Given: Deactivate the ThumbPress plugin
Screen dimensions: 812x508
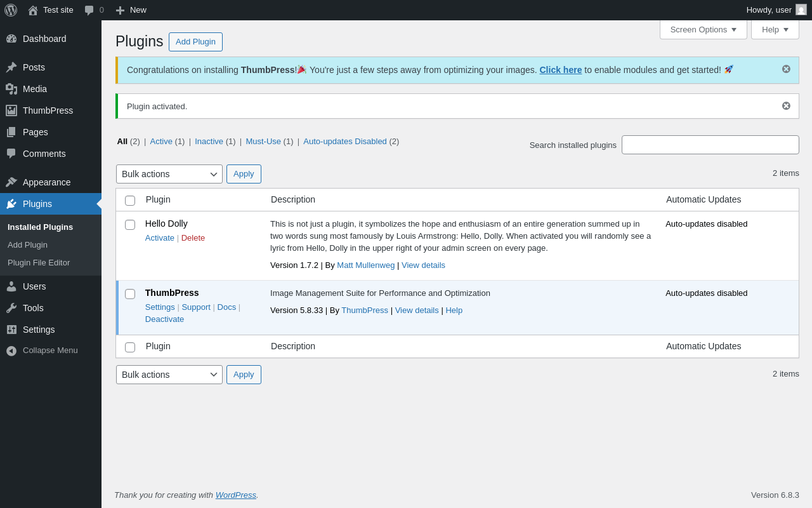Looking at the screenshot, I should coord(164,319).
